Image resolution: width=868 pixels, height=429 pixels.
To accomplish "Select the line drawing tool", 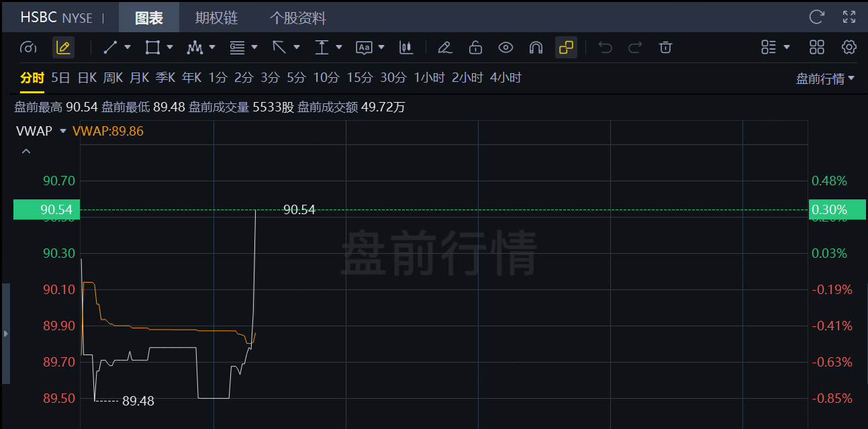I will [111, 47].
